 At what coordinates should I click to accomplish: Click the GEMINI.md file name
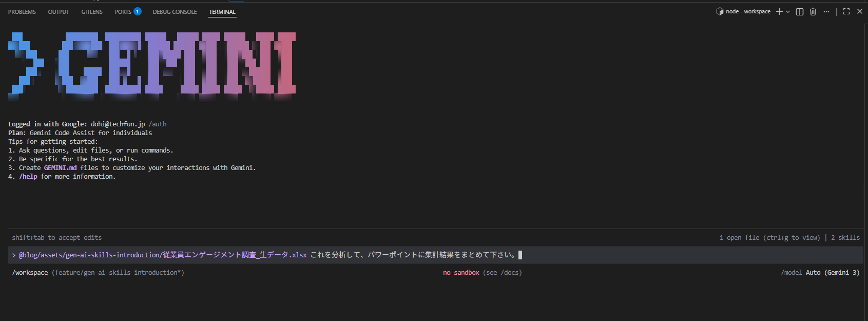coord(60,168)
